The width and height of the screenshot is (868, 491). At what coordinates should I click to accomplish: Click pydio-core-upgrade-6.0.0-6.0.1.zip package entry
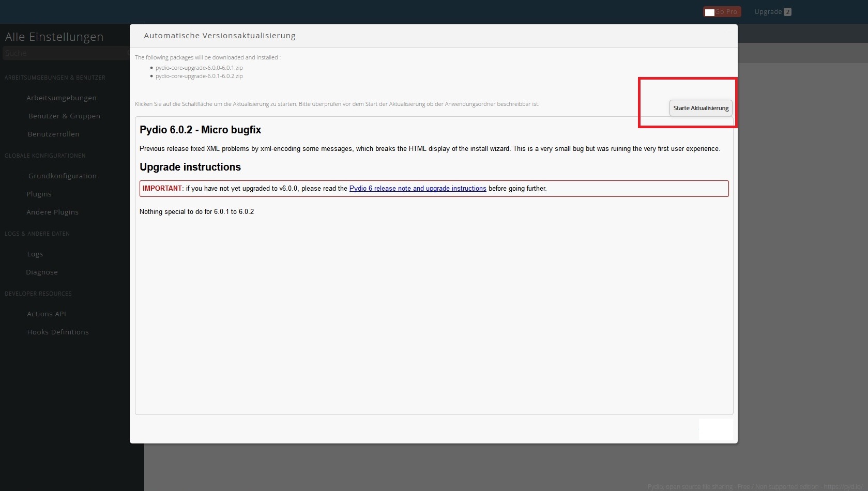199,68
